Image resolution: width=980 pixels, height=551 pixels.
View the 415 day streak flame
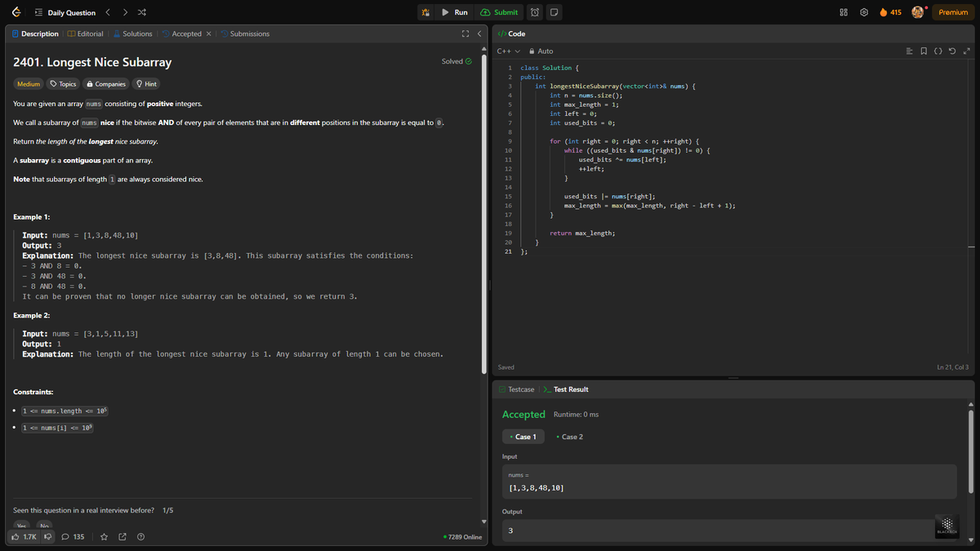tap(890, 12)
